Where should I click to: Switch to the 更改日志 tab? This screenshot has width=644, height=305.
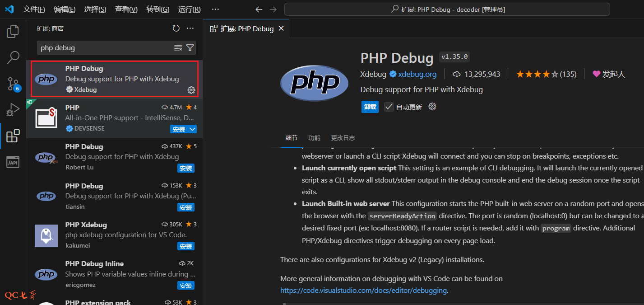[x=343, y=138]
